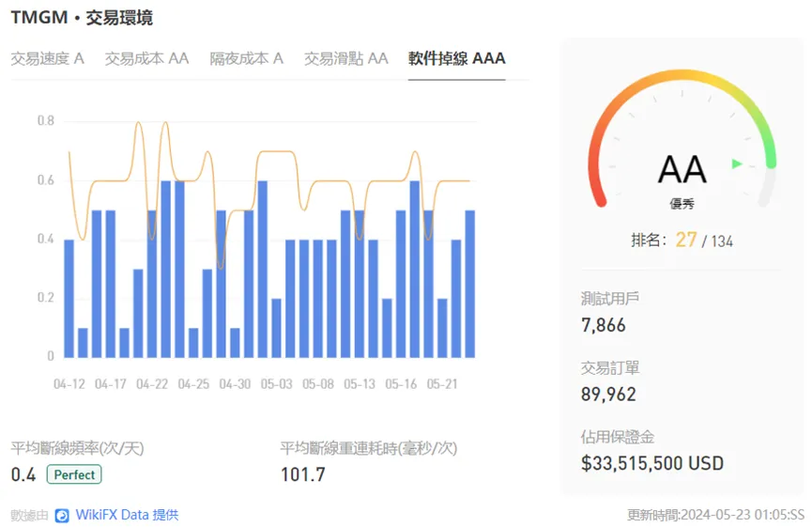Viewport: 812px width, 527px height.
Task: Click the 05-13 date on the x-axis
Action: [x=360, y=384]
